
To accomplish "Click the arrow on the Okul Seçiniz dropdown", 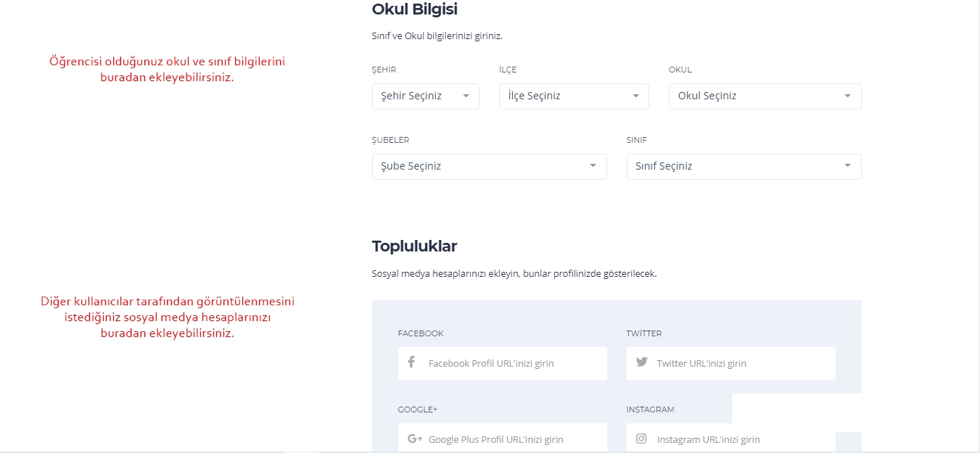I will 847,96.
